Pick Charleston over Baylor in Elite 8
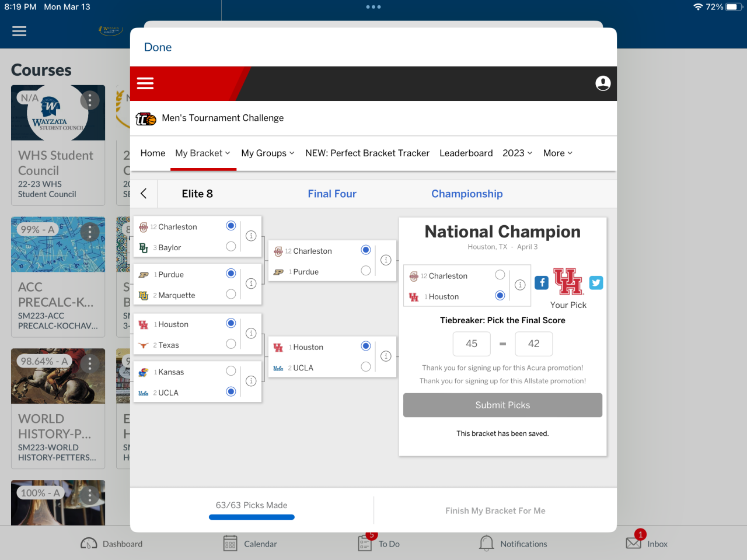The height and width of the screenshot is (560, 747). pyautogui.click(x=231, y=226)
